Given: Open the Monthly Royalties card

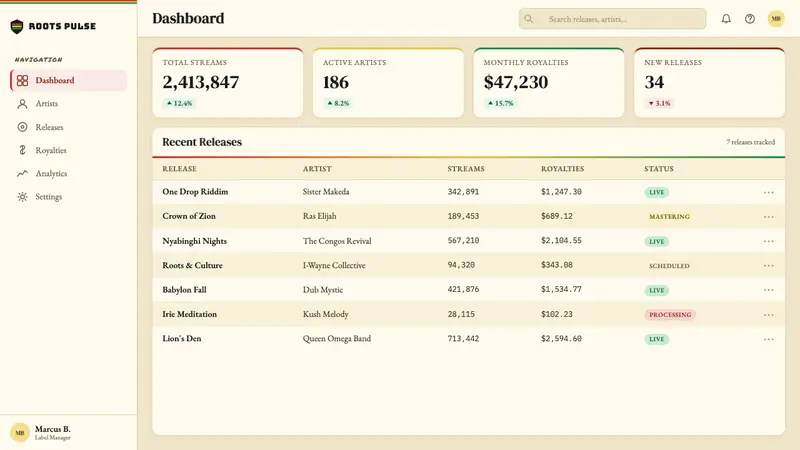Looking at the screenshot, I should pos(549,83).
